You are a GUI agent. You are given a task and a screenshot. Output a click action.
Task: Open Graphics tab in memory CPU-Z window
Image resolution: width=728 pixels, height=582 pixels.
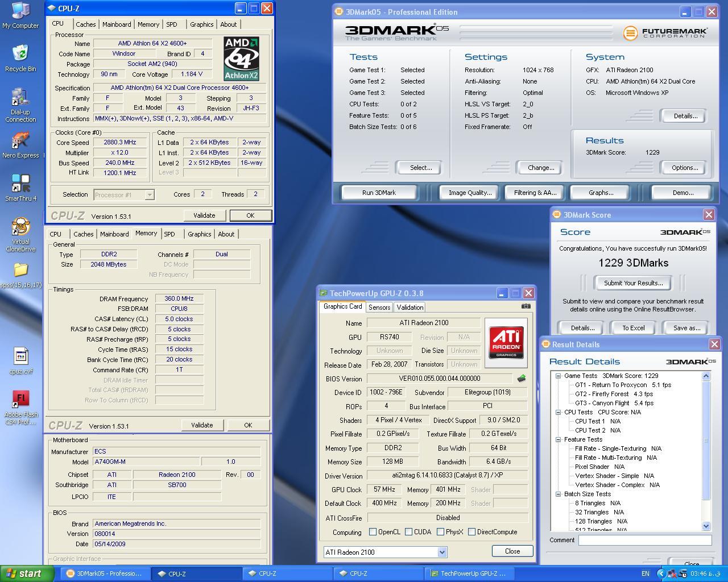click(x=199, y=234)
